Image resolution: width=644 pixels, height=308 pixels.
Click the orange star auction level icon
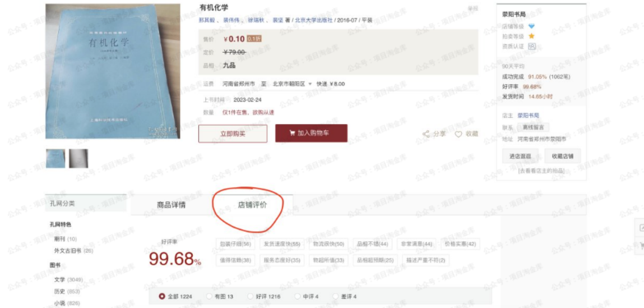(x=531, y=36)
